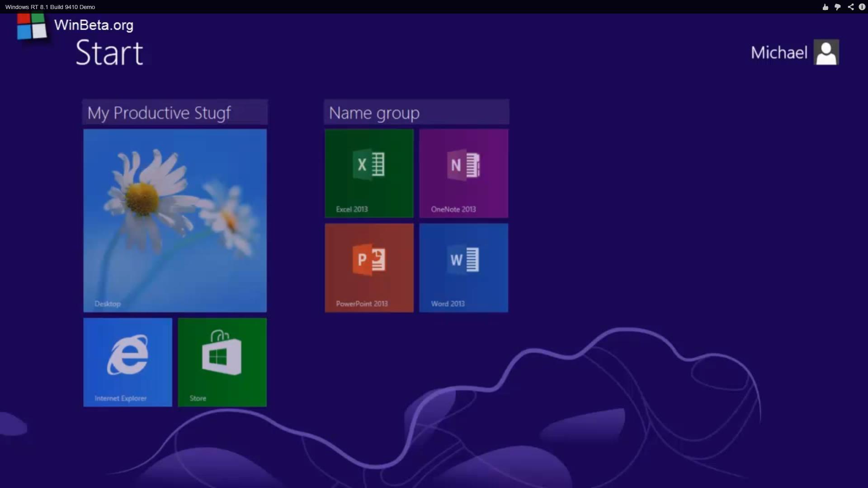Select the 'Michael' account name

[779, 53]
